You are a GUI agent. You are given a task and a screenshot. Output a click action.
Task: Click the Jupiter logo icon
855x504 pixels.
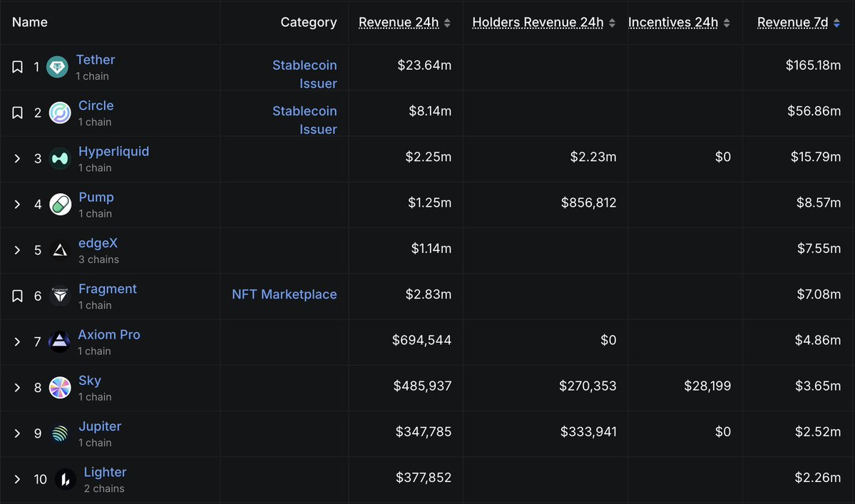click(x=60, y=433)
